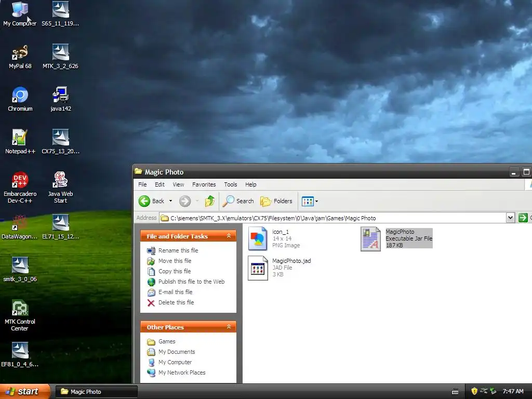
Task: Open the CX75_13_20 desktop icon
Action: (60, 142)
